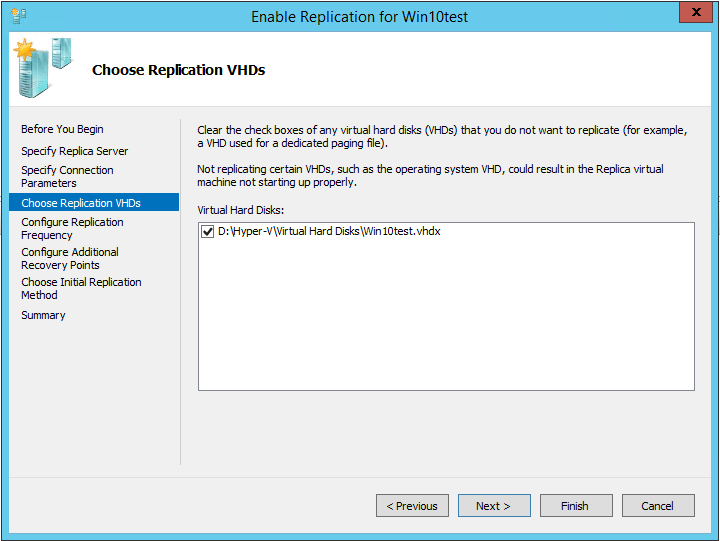Screen dimensions: 720x541
Task: Uncheck the Win10test.vhdx checkbox
Action: pyautogui.click(x=208, y=232)
